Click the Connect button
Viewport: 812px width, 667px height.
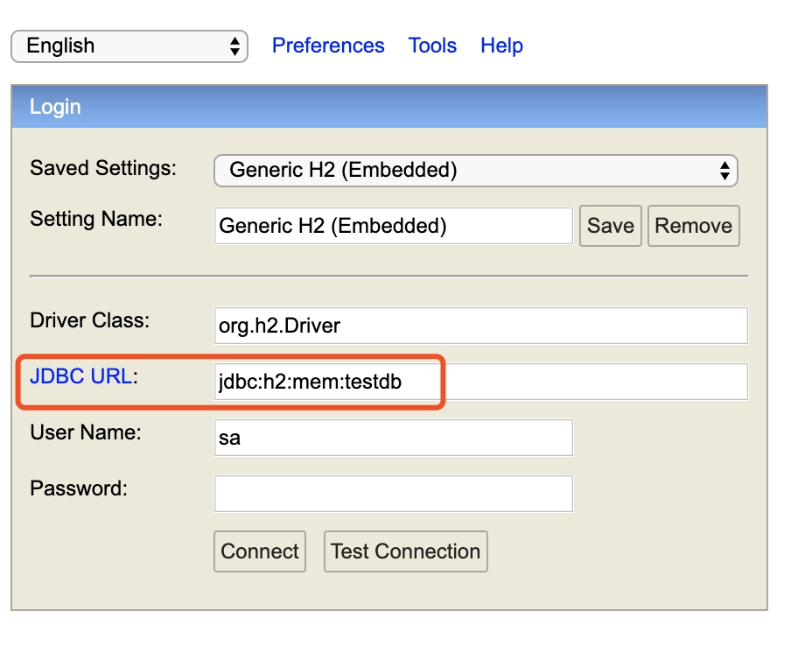click(260, 551)
